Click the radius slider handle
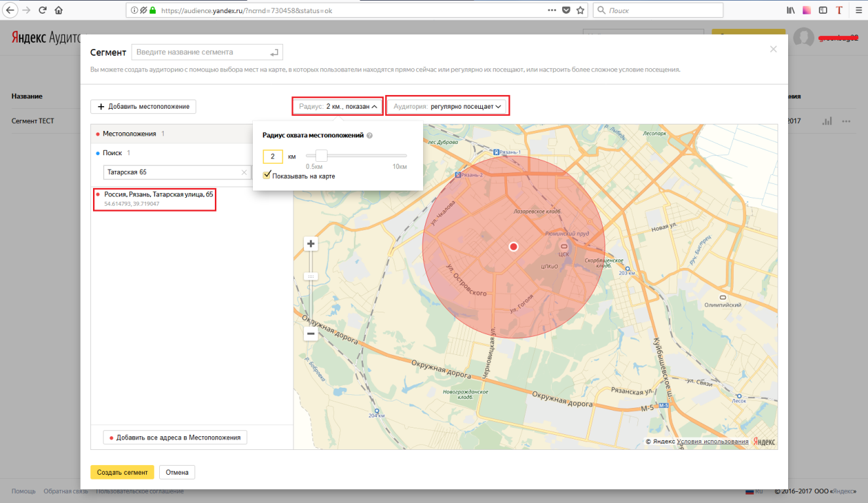The height and width of the screenshot is (503, 868). coord(321,155)
